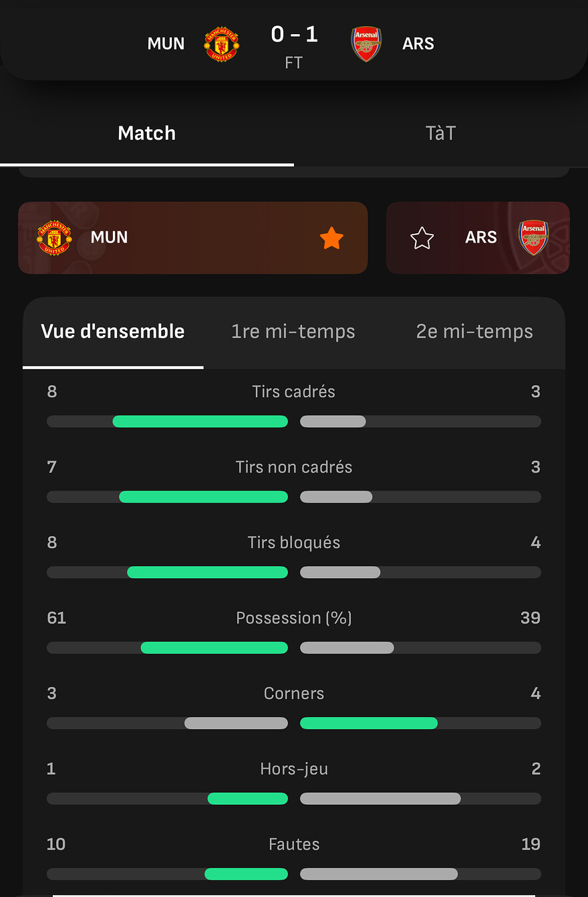Screen dimensions: 588x897
Task: Click the Hors-jeu stat label
Action: (x=294, y=769)
